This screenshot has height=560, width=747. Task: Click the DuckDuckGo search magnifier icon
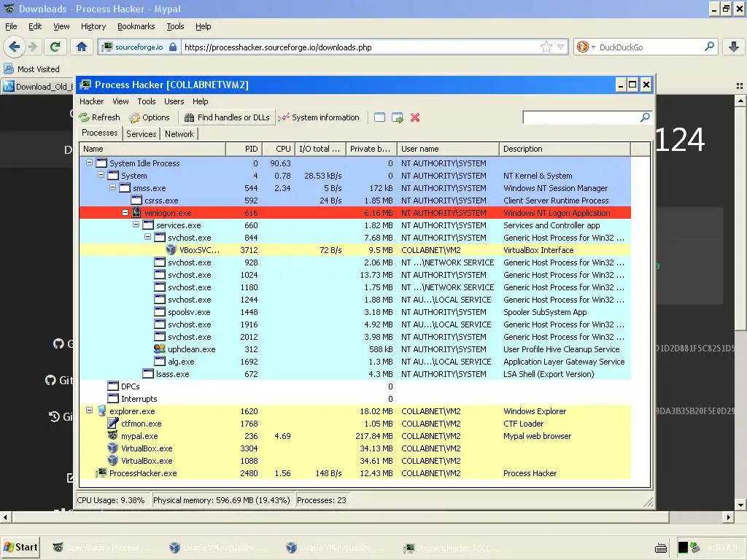click(709, 47)
